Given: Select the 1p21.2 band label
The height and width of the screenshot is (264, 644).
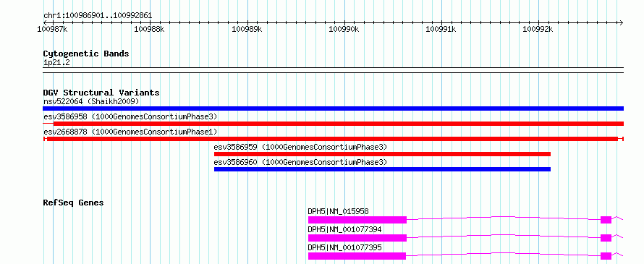Looking at the screenshot, I should 56,63.
